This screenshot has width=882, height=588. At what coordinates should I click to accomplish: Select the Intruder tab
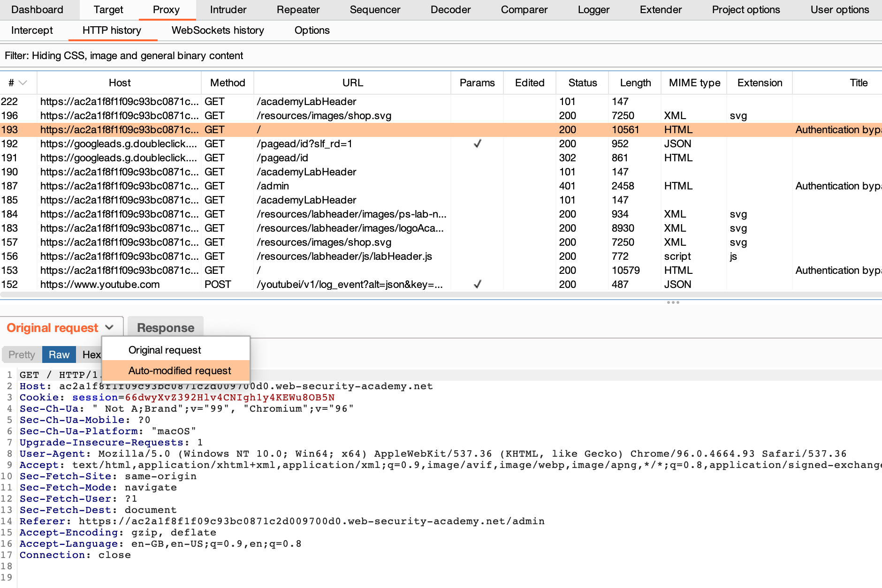228,9
